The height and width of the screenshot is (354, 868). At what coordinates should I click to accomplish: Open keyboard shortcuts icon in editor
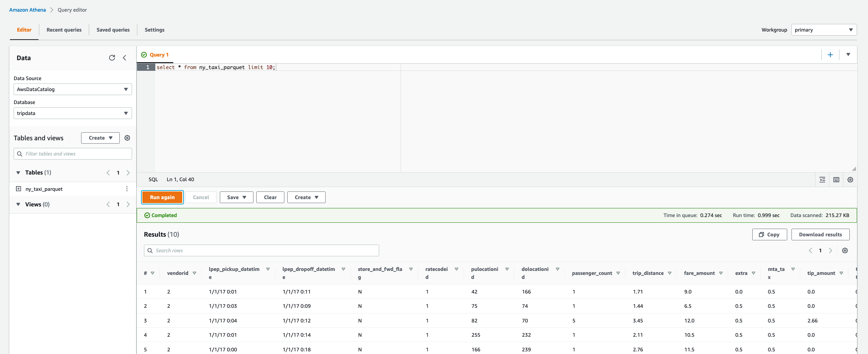pos(836,179)
